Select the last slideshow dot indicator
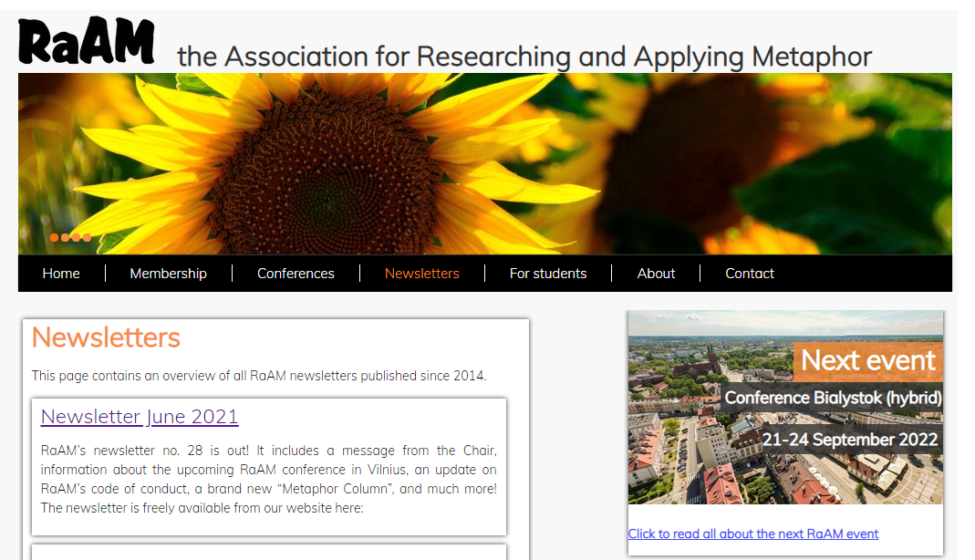 (x=87, y=237)
